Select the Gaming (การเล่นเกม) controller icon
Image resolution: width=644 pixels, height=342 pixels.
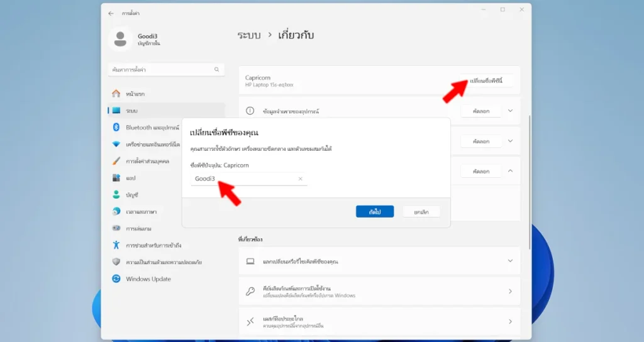[x=116, y=228]
